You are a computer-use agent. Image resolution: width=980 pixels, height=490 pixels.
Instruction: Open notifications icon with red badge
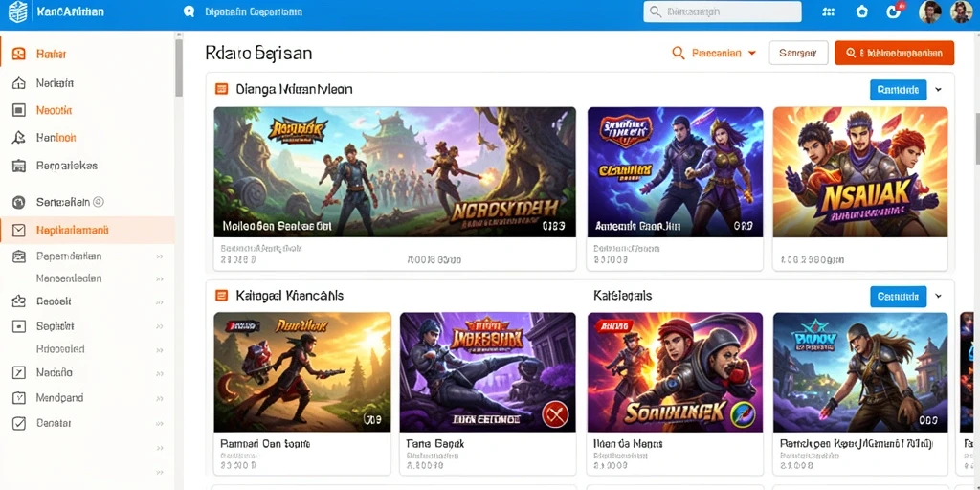point(895,11)
